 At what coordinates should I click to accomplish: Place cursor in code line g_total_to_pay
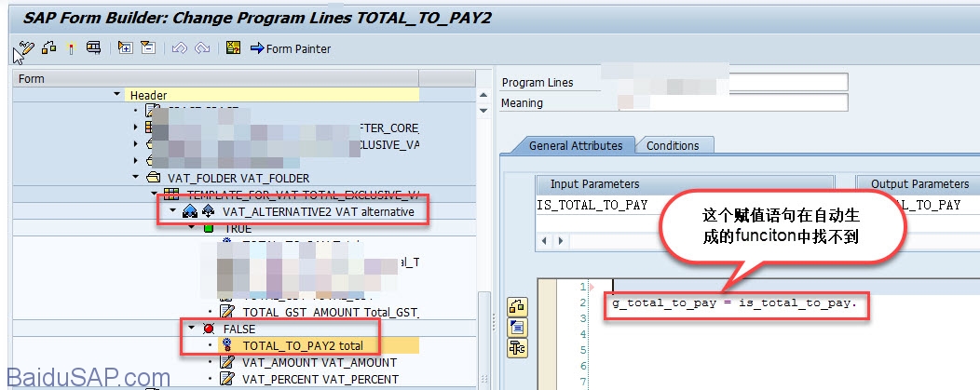click(734, 303)
